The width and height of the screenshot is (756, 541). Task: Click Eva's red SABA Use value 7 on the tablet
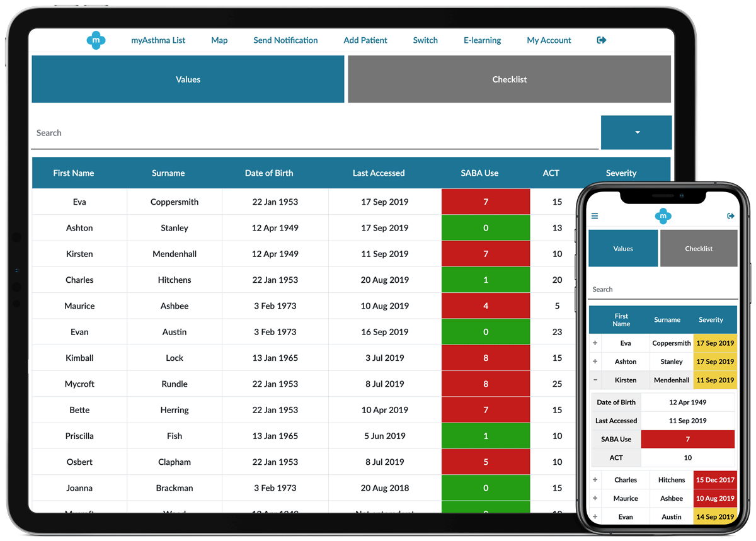pyautogui.click(x=486, y=202)
